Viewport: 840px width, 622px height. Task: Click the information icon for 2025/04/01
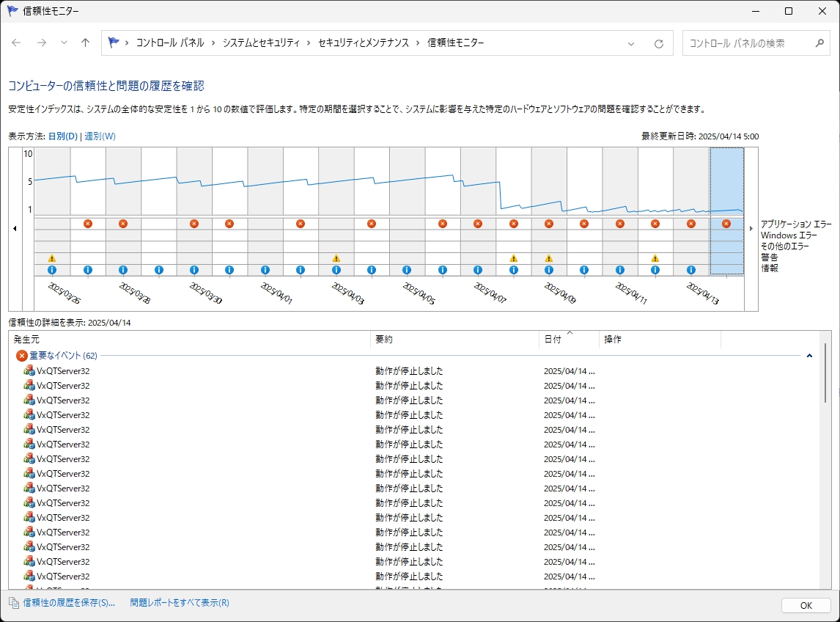[x=265, y=270]
